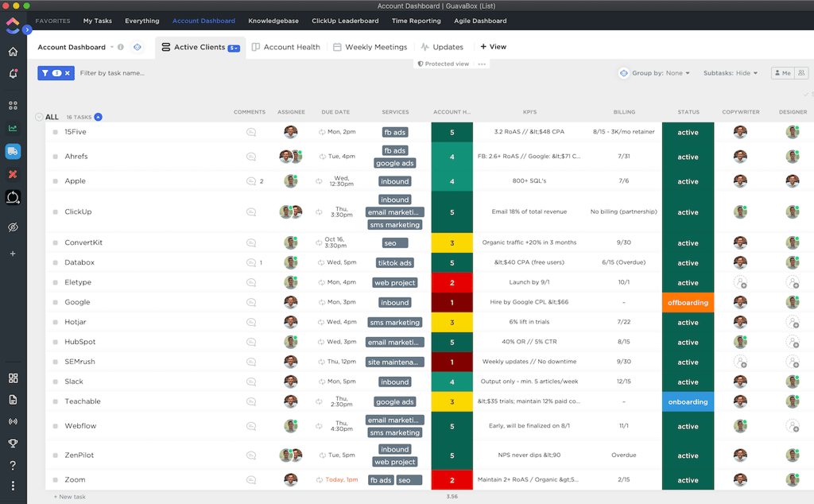
Task: Toggle the hidden spaces eye icon
Action: [x=13, y=227]
